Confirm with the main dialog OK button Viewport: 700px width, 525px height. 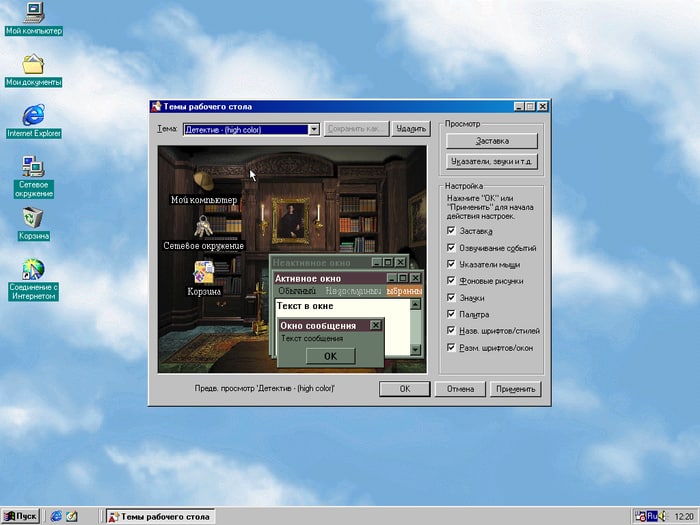click(404, 389)
